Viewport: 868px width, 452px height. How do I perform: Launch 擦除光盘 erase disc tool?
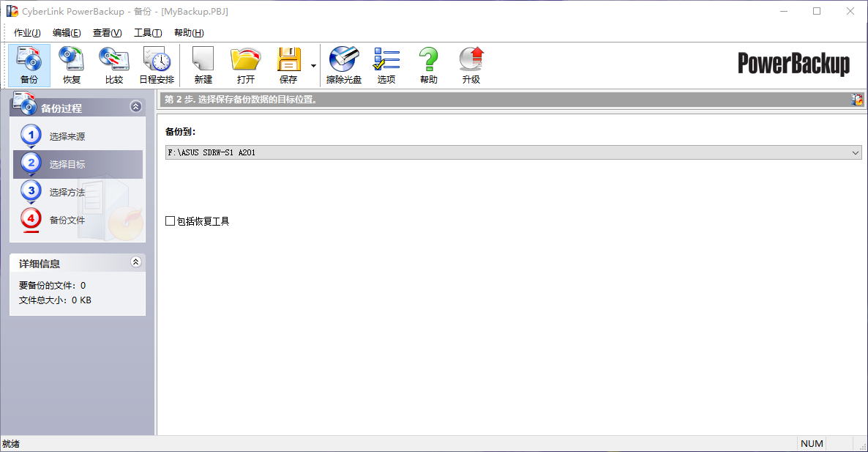coord(344,65)
